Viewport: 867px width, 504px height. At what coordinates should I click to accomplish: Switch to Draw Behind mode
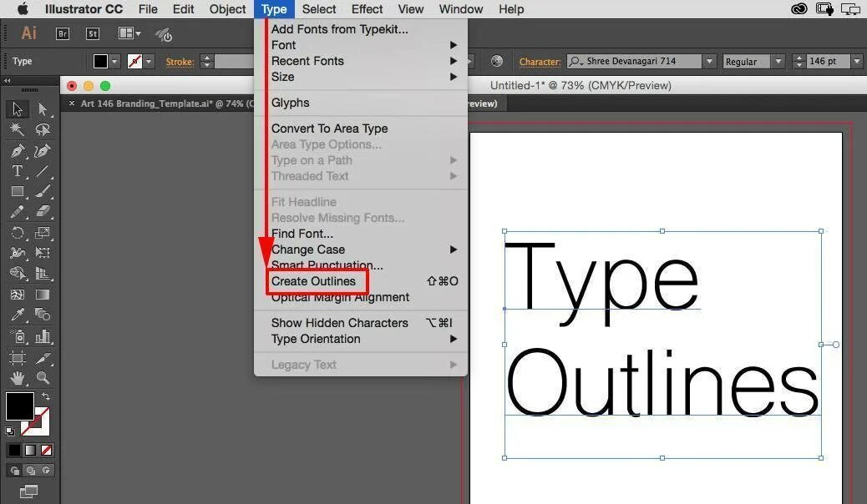[30, 471]
